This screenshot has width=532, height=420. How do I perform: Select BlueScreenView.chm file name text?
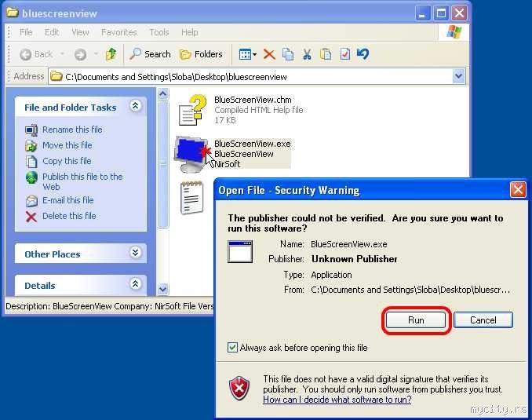[x=253, y=100]
